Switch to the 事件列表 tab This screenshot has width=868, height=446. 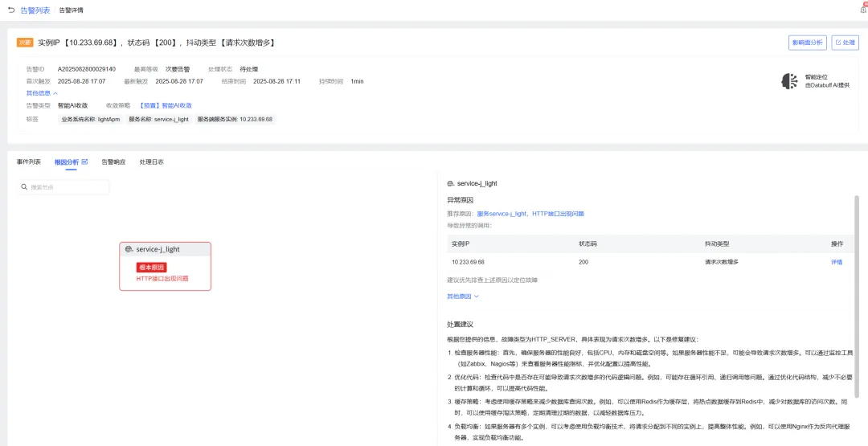(29, 162)
